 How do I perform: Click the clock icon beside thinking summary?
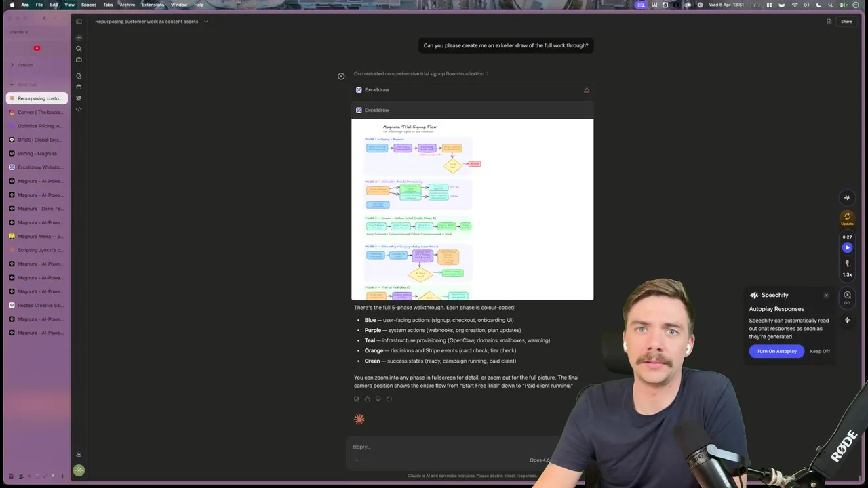pyautogui.click(x=341, y=76)
